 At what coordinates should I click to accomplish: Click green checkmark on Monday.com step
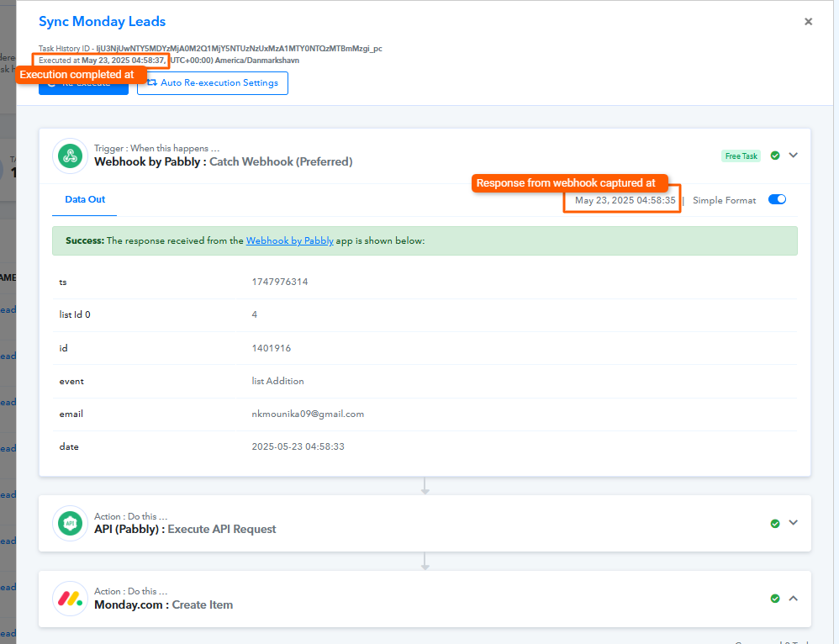[775, 599]
